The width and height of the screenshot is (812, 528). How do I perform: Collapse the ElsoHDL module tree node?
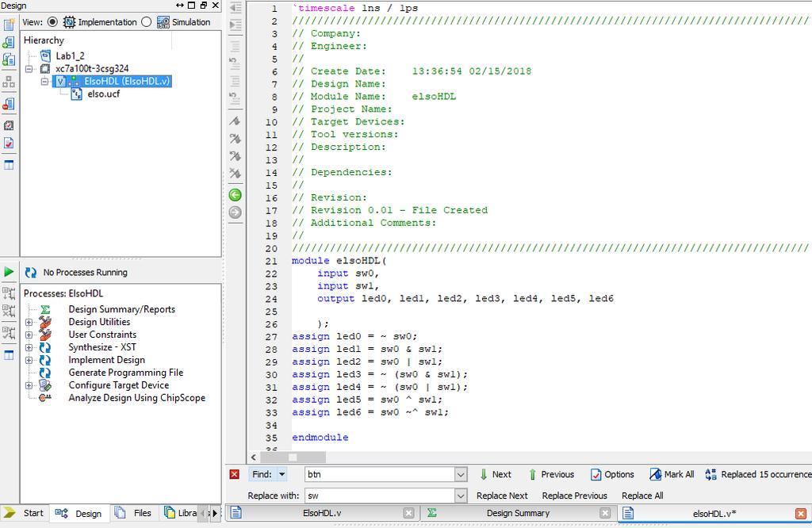(44, 82)
